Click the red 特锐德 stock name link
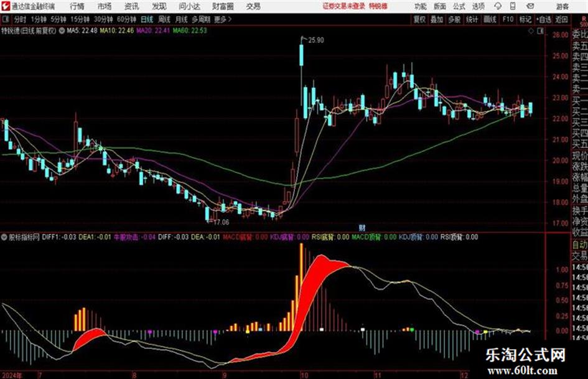 click(378, 6)
